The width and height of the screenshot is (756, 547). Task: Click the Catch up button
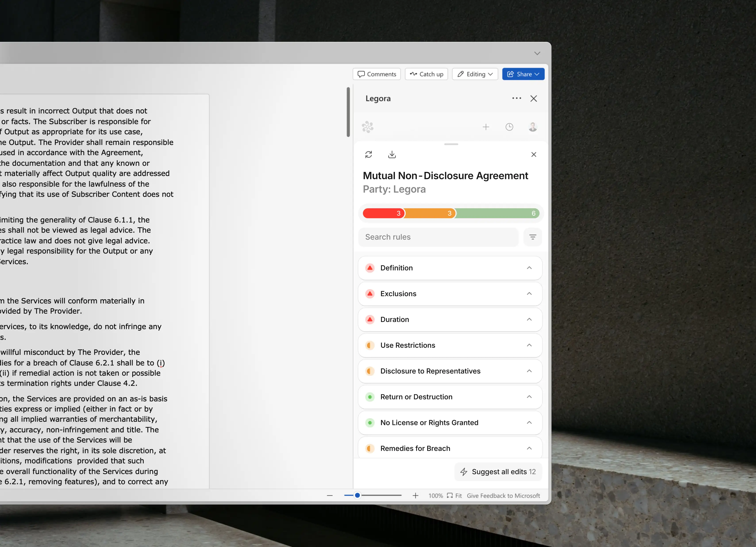click(x=426, y=74)
